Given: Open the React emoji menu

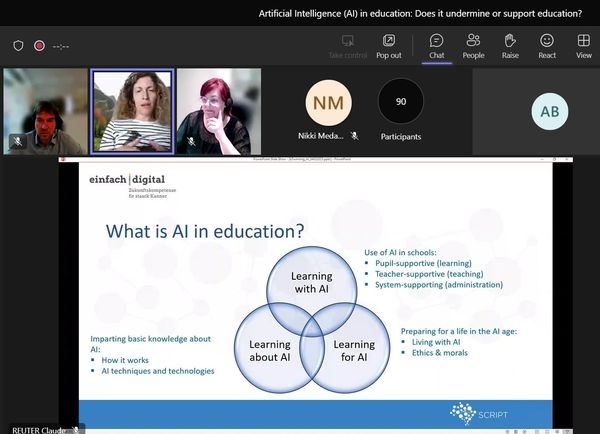Looking at the screenshot, I should point(547,47).
